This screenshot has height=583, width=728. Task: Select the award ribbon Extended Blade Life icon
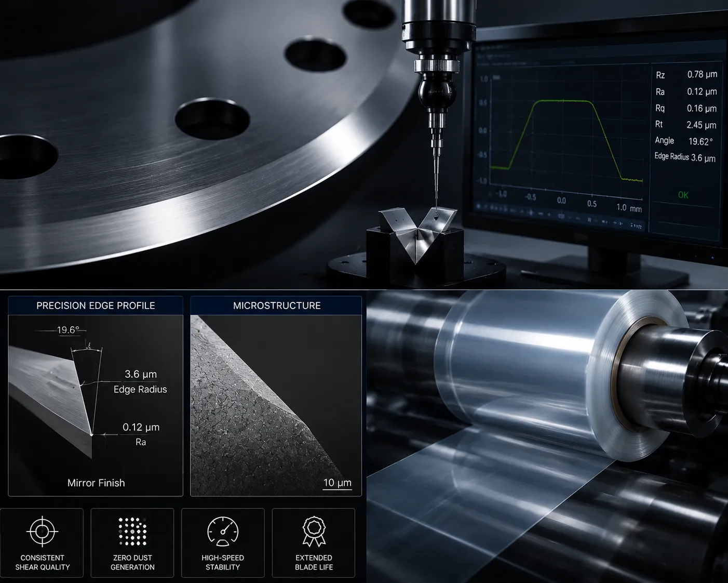point(314,532)
